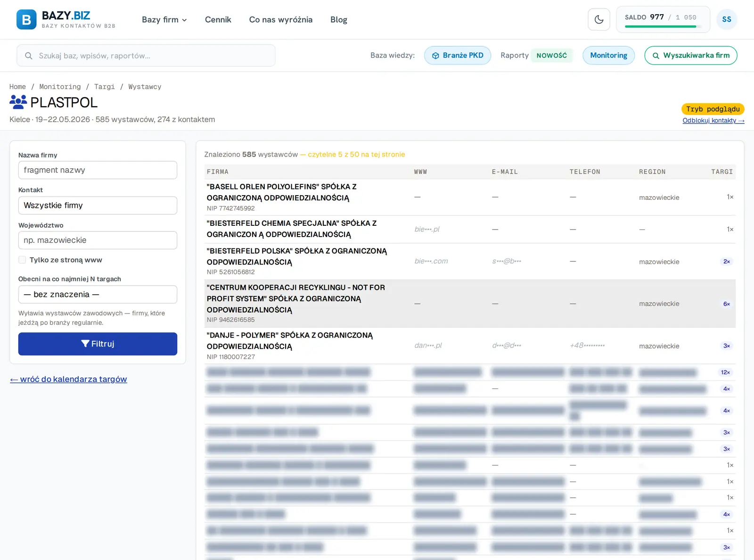Select BIESTERFELD POLSKA company name
Viewport: 754px width, 560px height.
click(297, 256)
